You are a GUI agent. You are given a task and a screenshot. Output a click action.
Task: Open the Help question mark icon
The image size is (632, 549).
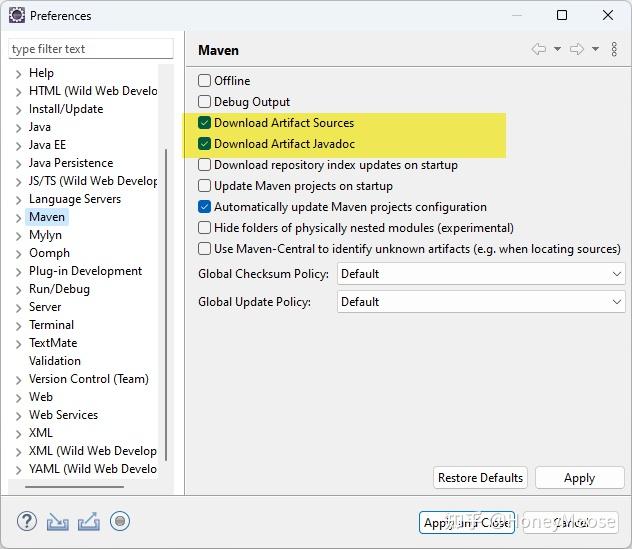pos(27,521)
